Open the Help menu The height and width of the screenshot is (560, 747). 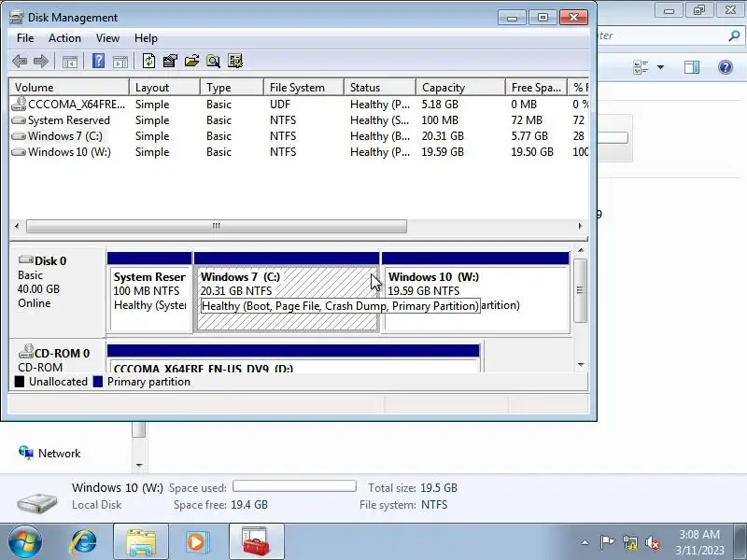tap(146, 38)
